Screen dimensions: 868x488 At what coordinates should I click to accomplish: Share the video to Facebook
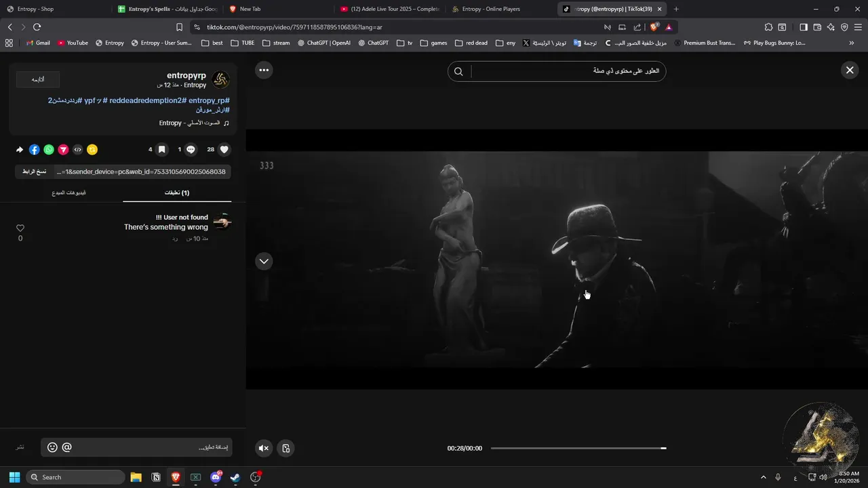35,150
